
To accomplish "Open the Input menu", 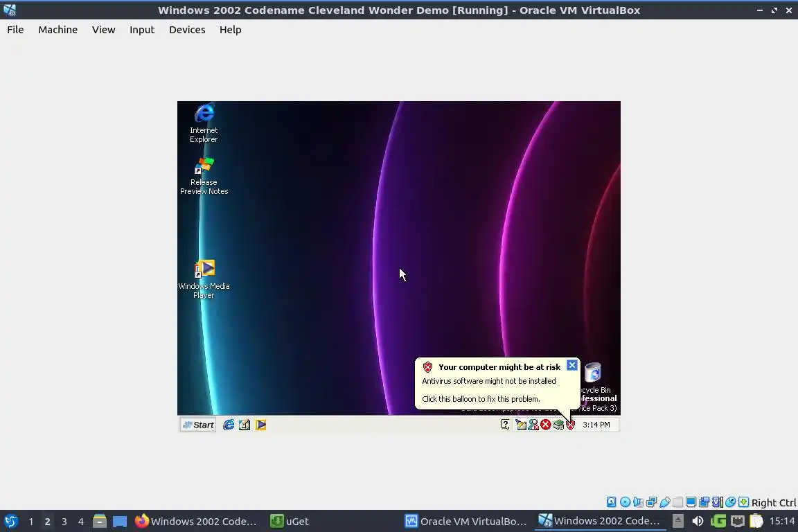I will coord(142,30).
